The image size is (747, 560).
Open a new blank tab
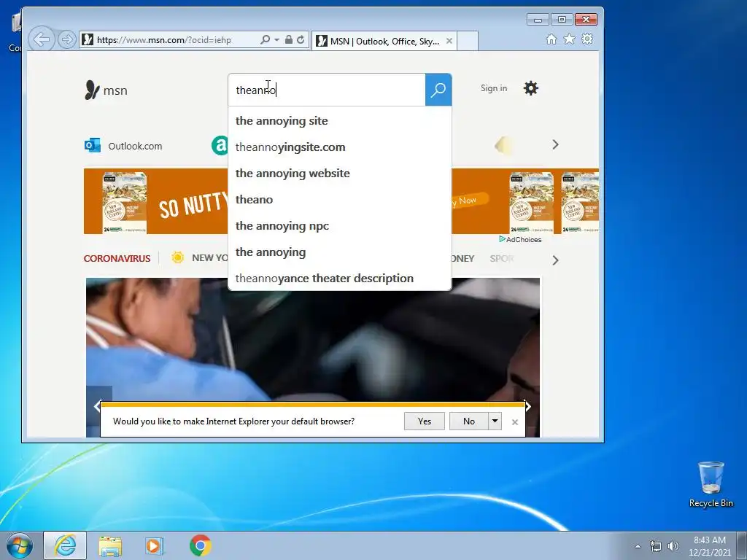coord(468,41)
